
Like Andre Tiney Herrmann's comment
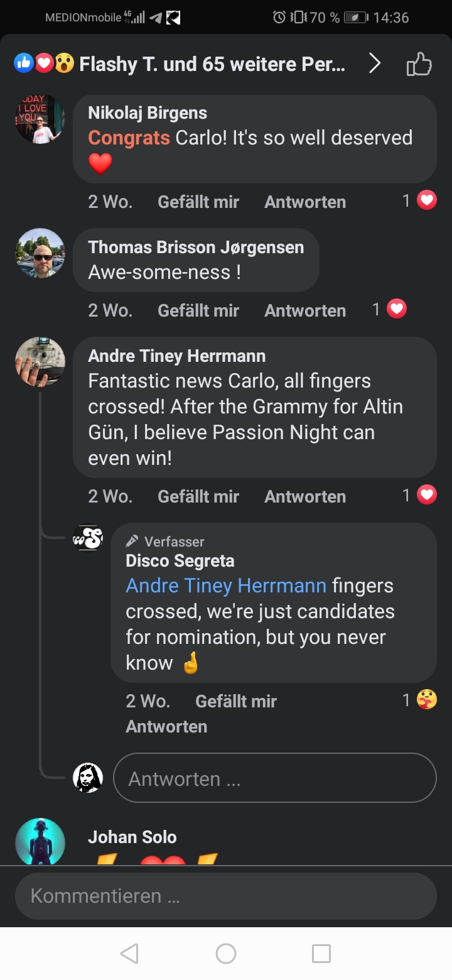pyautogui.click(x=198, y=496)
